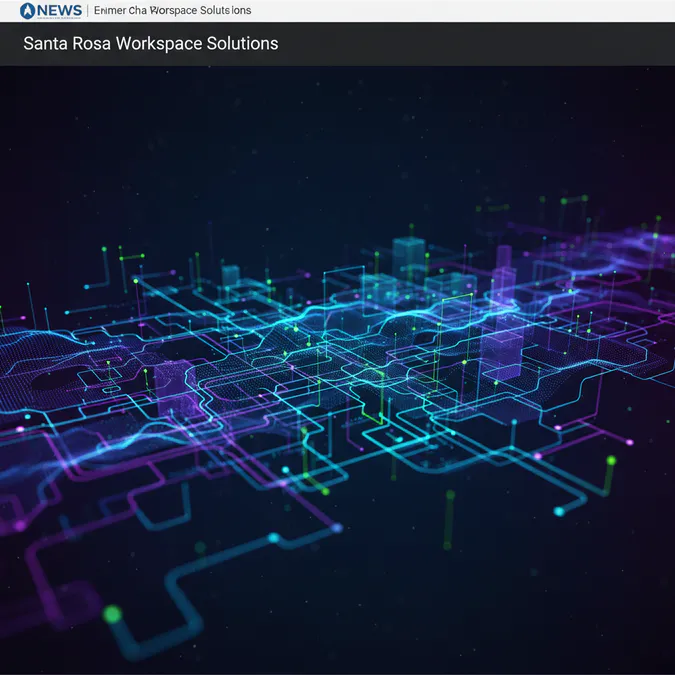Click the large blurred green node in image
675x675 pixels.
pyautogui.click(x=112, y=613)
